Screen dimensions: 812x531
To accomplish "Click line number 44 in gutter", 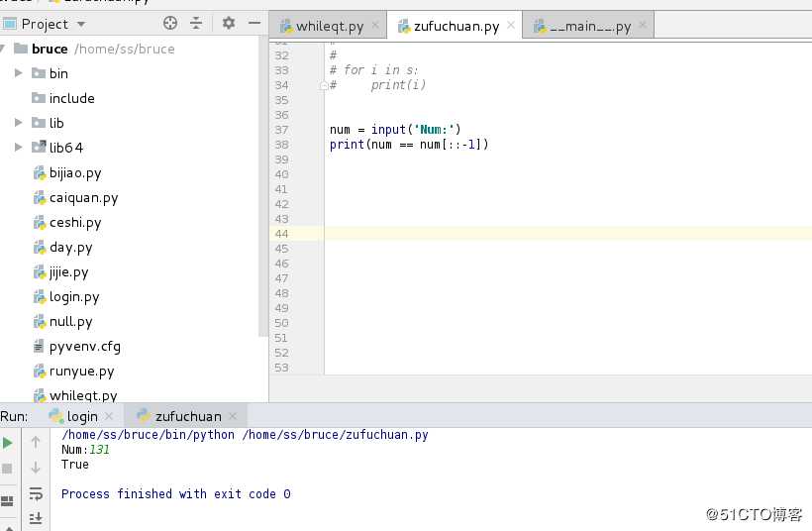I will point(281,234).
